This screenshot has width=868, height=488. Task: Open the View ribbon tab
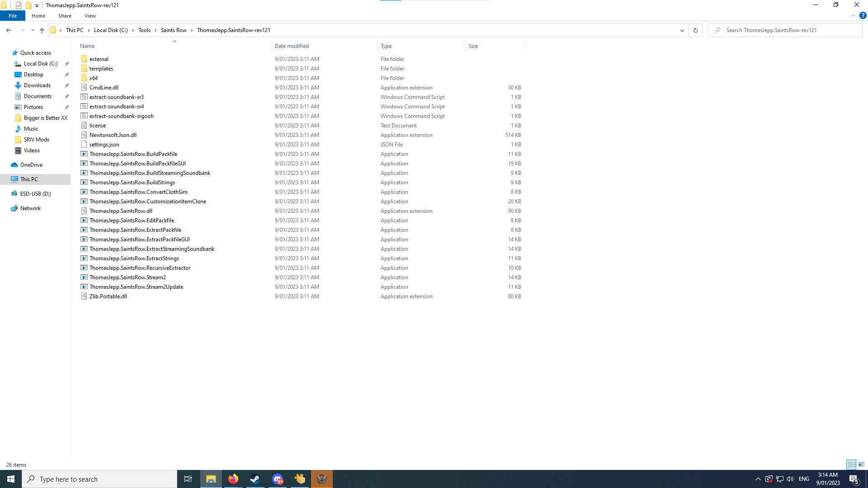click(90, 16)
